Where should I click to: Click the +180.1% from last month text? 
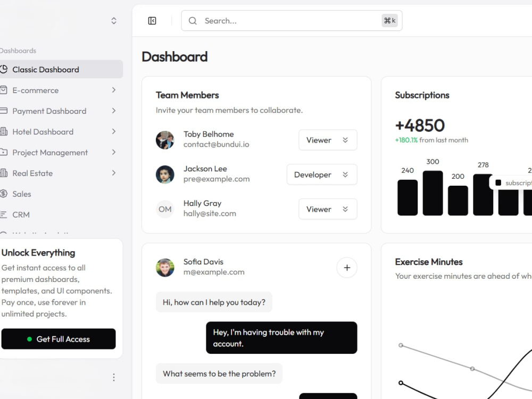coord(431,140)
